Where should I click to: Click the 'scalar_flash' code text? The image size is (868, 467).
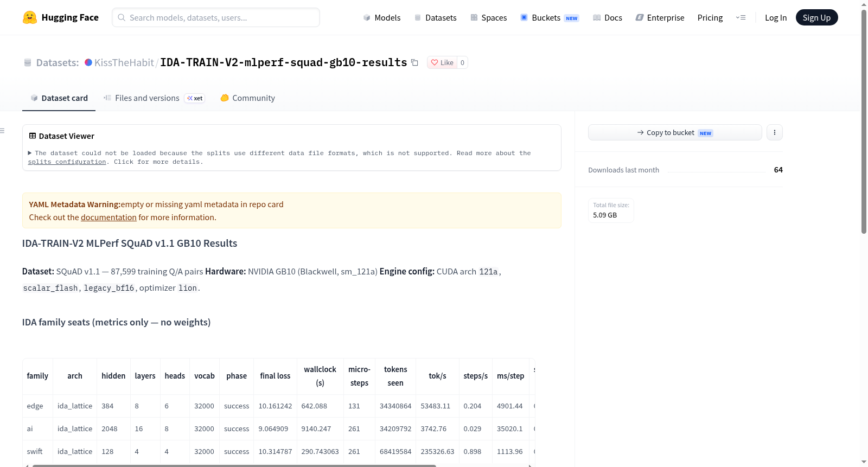coord(50,288)
